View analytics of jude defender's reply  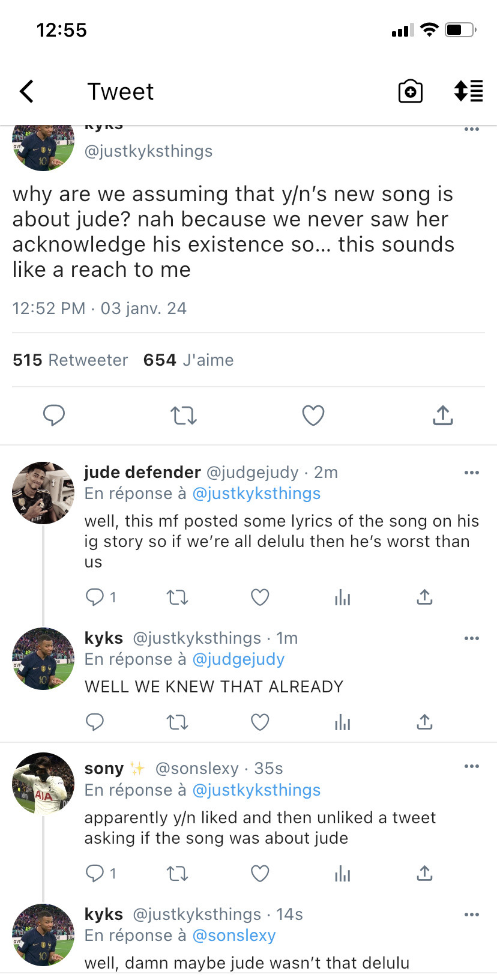[342, 597]
